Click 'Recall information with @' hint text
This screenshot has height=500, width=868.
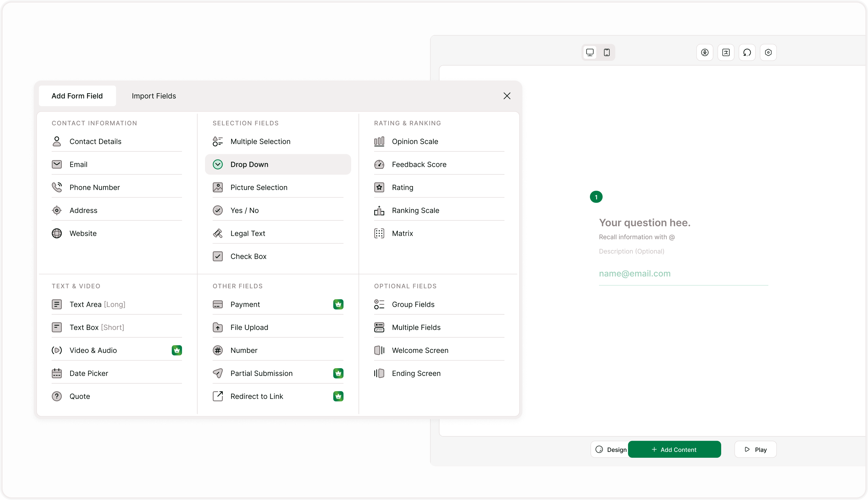point(636,237)
